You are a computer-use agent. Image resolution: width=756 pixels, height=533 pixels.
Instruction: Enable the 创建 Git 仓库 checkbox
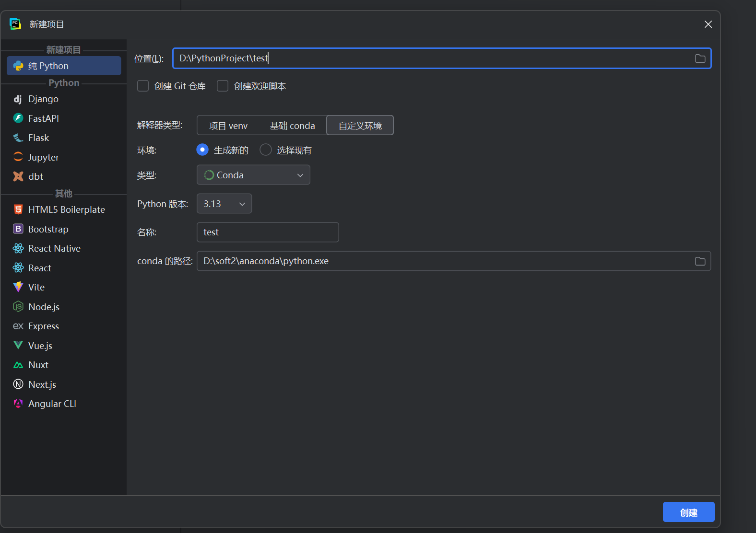(143, 86)
